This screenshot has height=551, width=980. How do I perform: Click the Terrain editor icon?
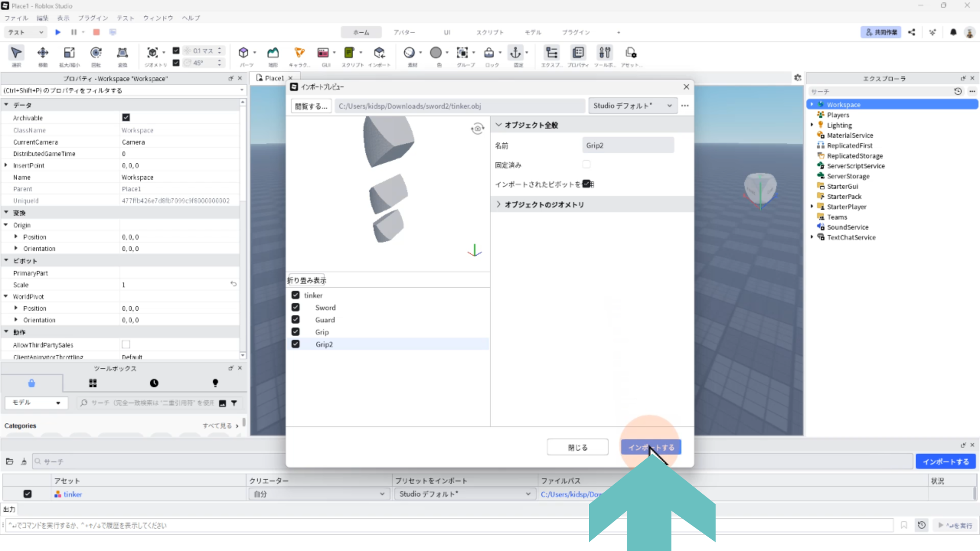click(x=273, y=53)
